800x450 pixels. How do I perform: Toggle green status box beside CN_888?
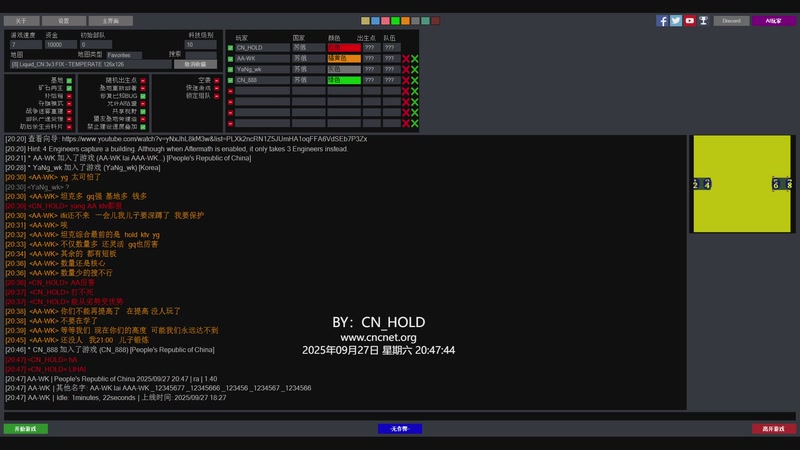click(x=230, y=80)
